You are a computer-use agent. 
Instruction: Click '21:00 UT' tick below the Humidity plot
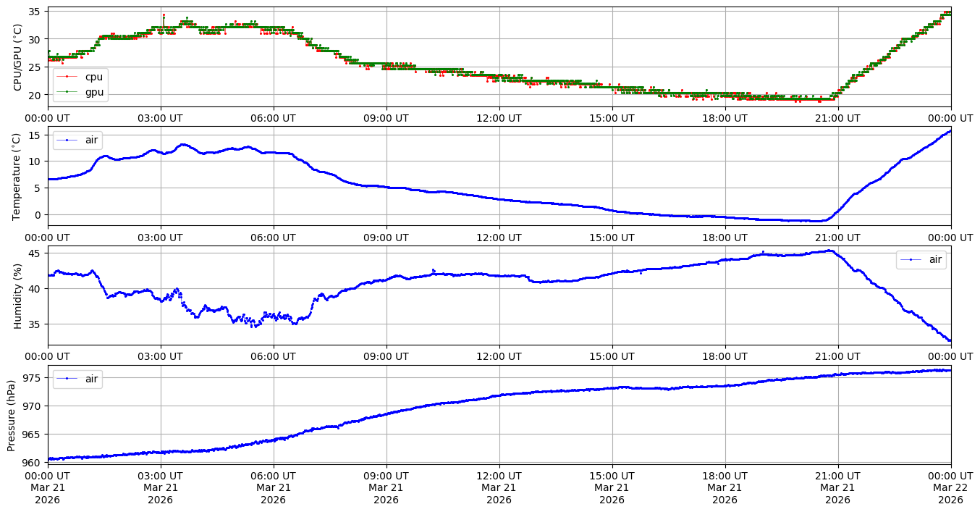point(837,356)
